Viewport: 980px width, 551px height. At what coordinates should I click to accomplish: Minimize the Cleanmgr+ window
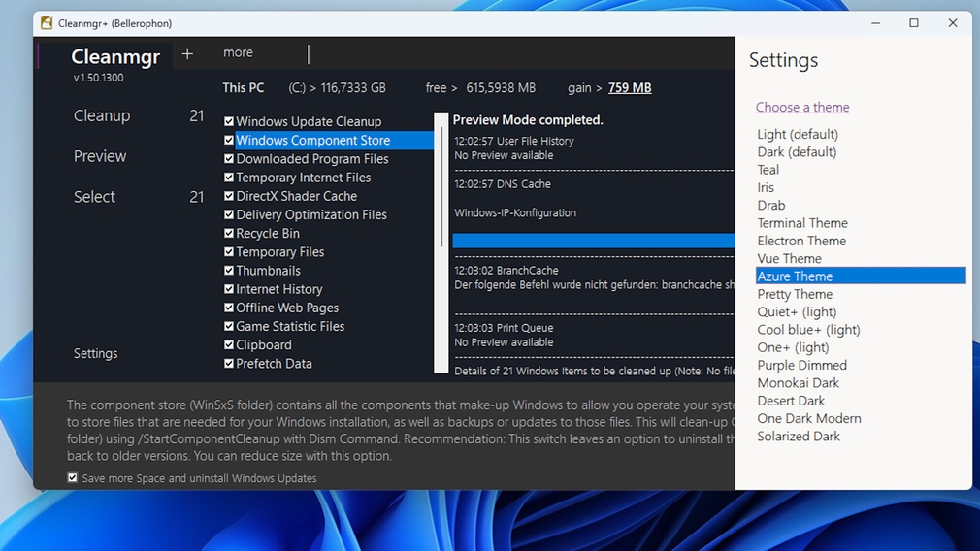875,23
